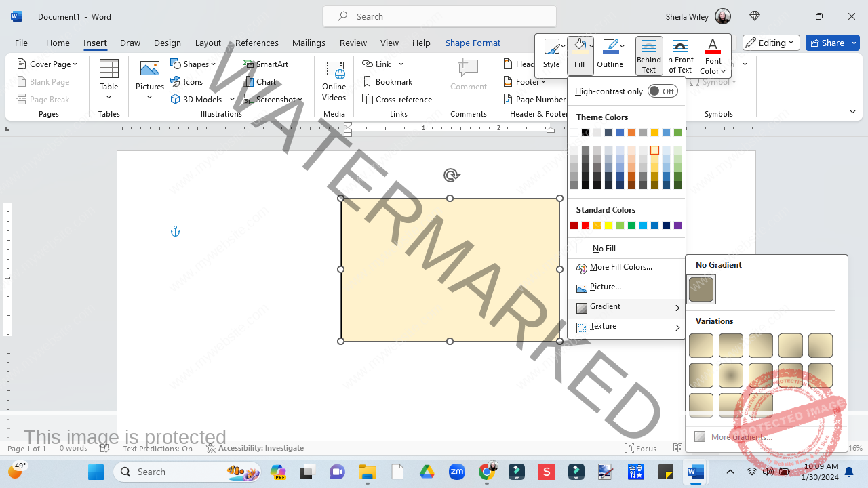Open the Mailings tab
The image size is (868, 488).
coord(309,43)
